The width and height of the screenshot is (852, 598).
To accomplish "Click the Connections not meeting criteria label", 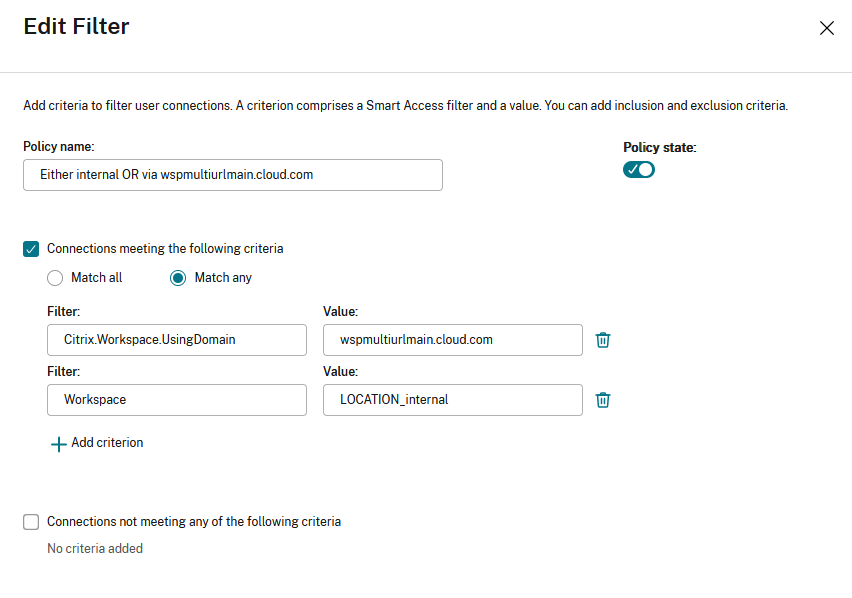I will click(x=194, y=522).
